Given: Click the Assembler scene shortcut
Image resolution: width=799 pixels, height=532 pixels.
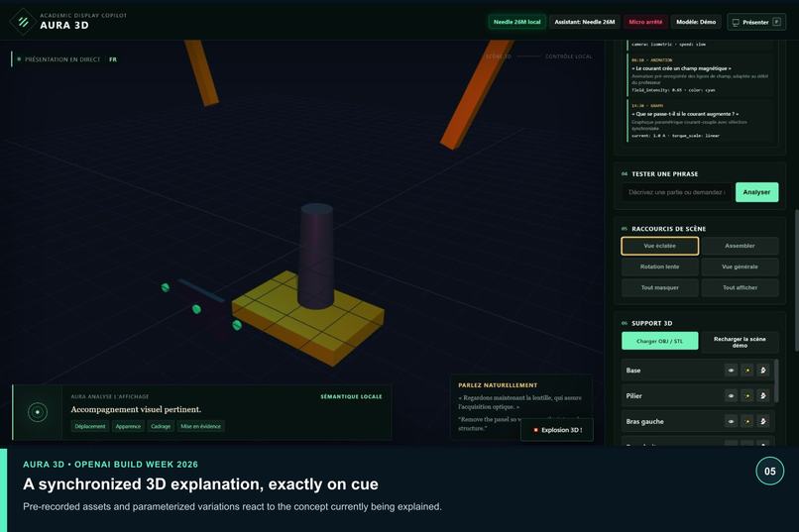Looking at the screenshot, I should click(740, 246).
